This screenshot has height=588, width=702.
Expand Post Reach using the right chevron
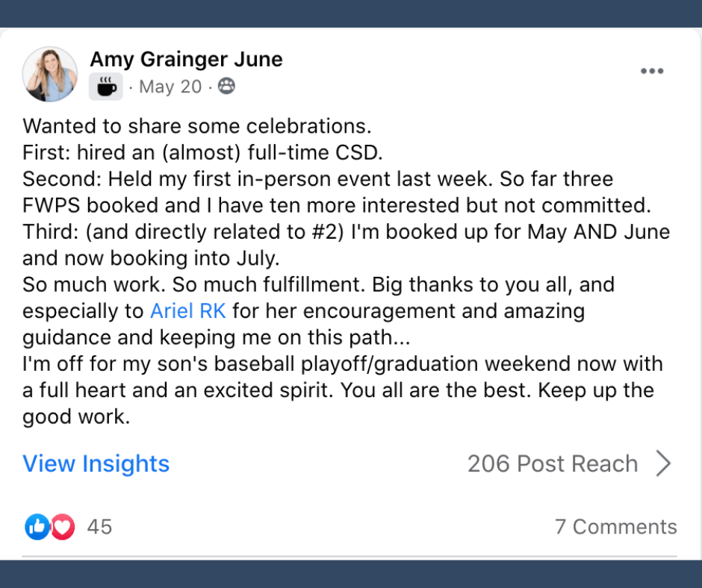tap(663, 463)
